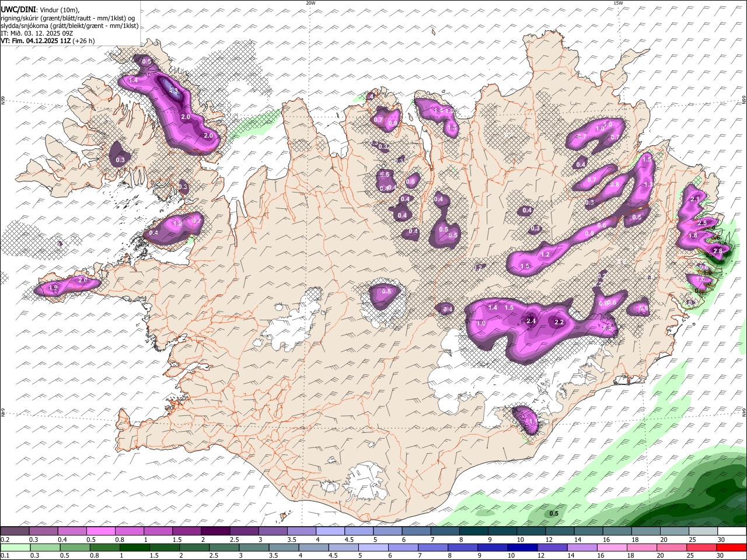Select darkest purple snow swatch 2 to 2.5

click(215, 531)
